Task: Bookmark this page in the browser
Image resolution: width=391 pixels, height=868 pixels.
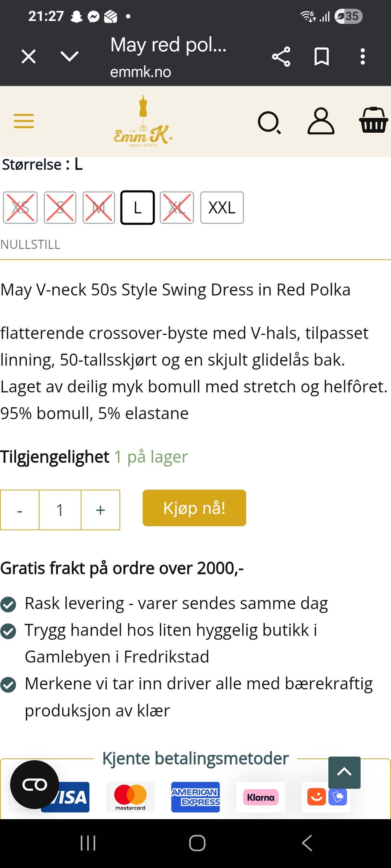Action: point(321,56)
